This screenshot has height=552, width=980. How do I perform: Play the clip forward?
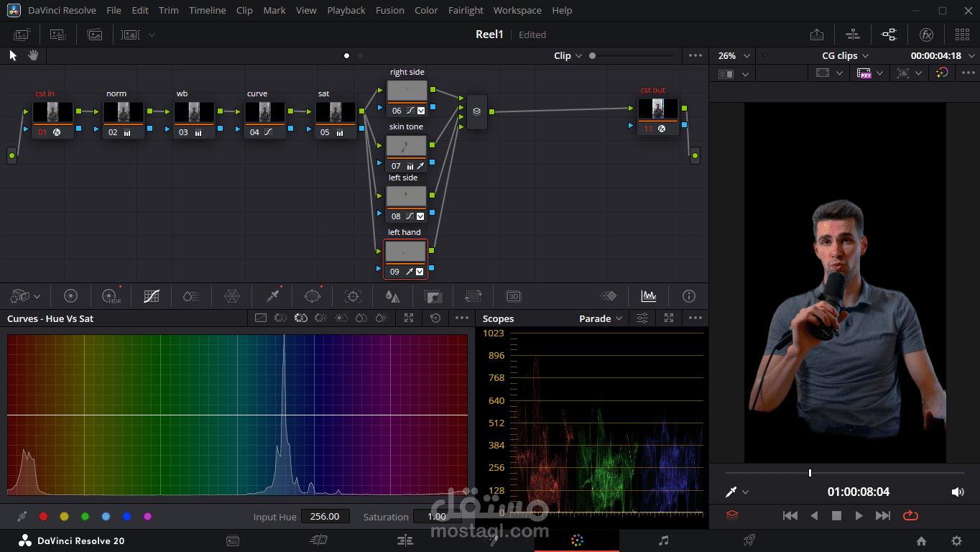point(859,515)
